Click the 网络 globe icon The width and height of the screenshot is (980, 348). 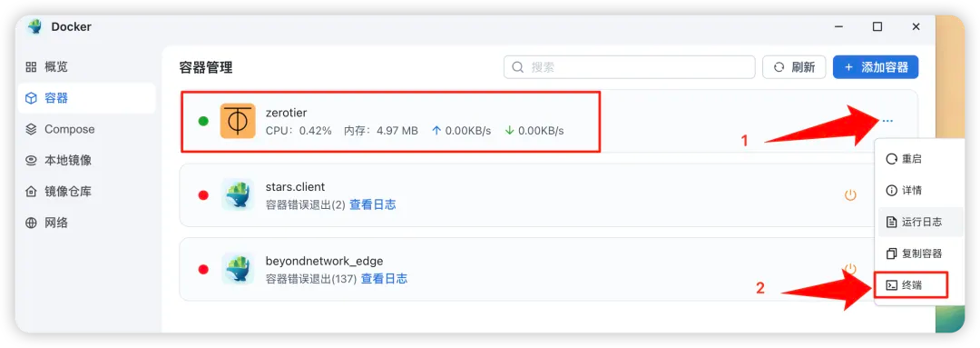pyautogui.click(x=31, y=223)
